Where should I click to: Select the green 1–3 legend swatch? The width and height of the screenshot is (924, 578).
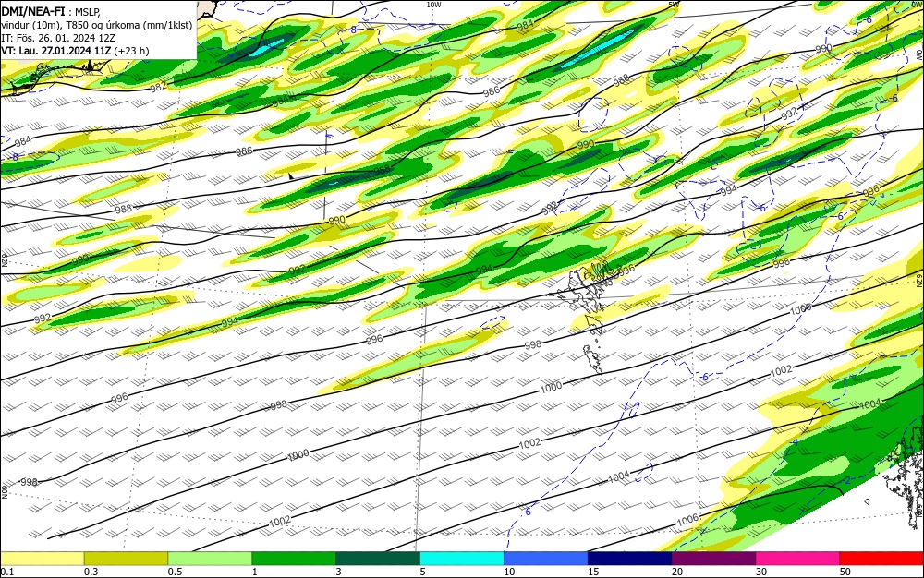[x=294, y=559]
